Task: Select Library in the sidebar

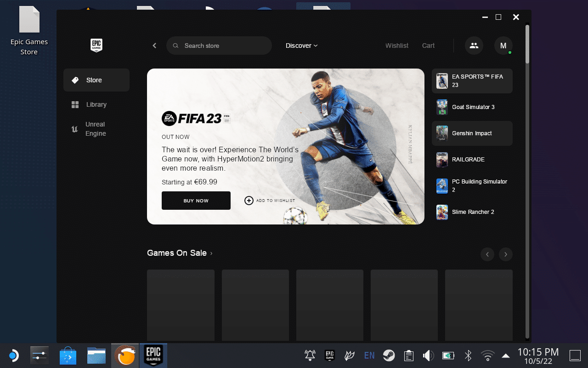Action: pos(96,104)
